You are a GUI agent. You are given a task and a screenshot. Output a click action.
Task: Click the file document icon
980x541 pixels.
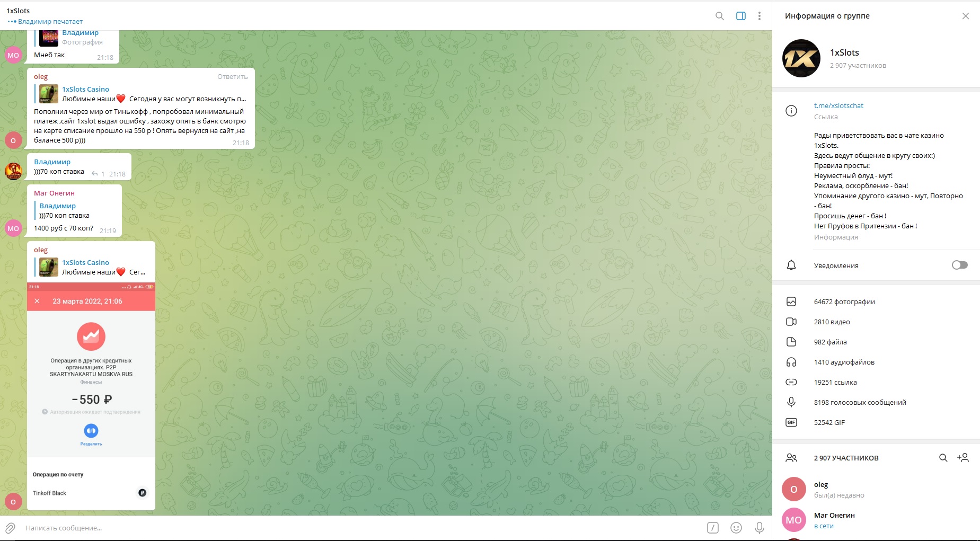pyautogui.click(x=791, y=342)
